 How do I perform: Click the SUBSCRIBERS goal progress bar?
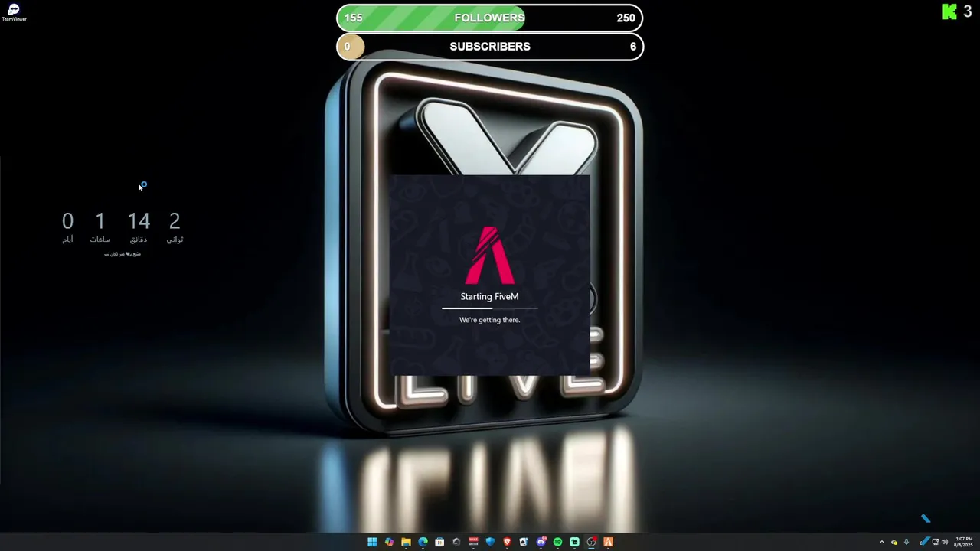490,47
